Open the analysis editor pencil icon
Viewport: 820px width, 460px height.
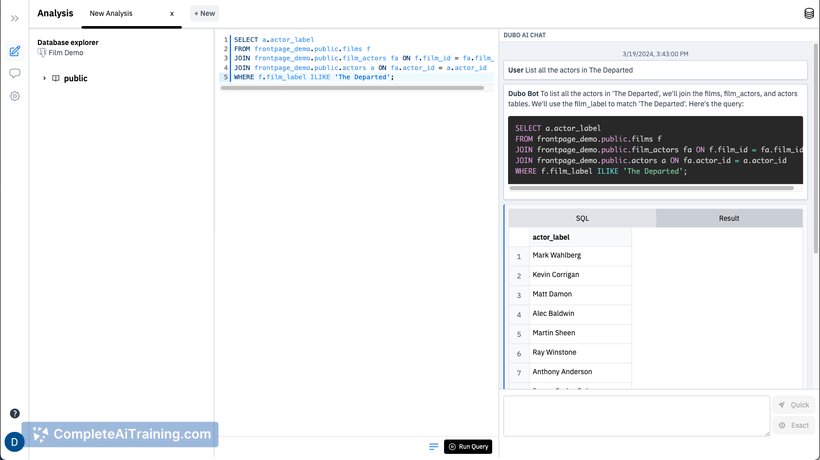tap(15, 51)
